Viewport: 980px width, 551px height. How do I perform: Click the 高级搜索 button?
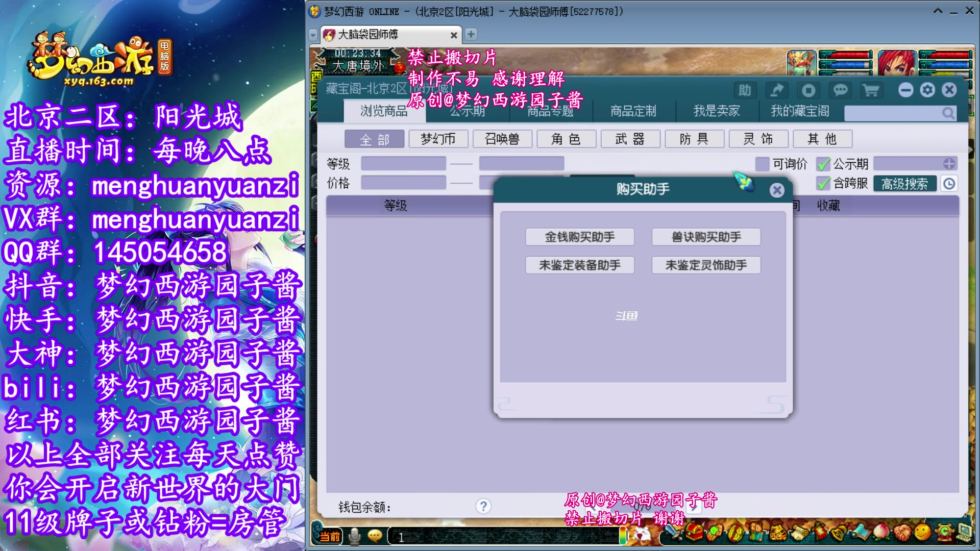[x=904, y=184]
